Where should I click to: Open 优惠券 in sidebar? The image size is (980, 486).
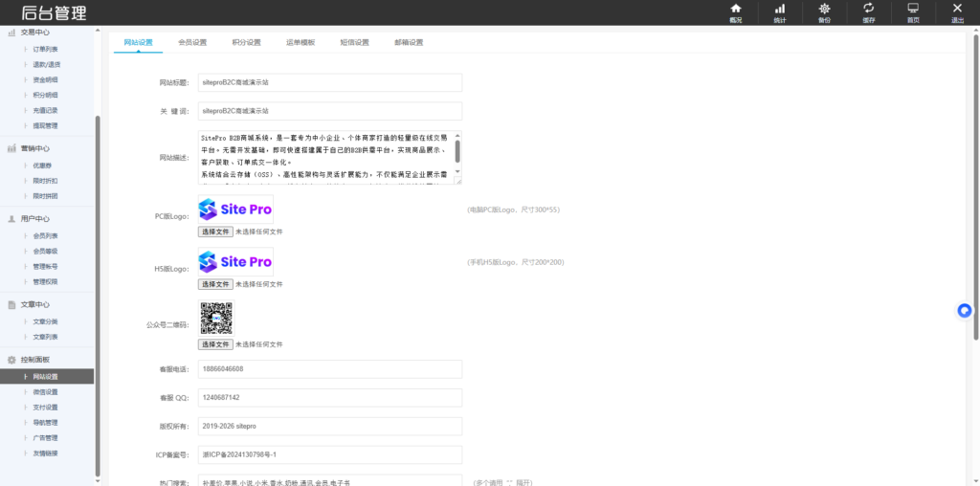[42, 166]
